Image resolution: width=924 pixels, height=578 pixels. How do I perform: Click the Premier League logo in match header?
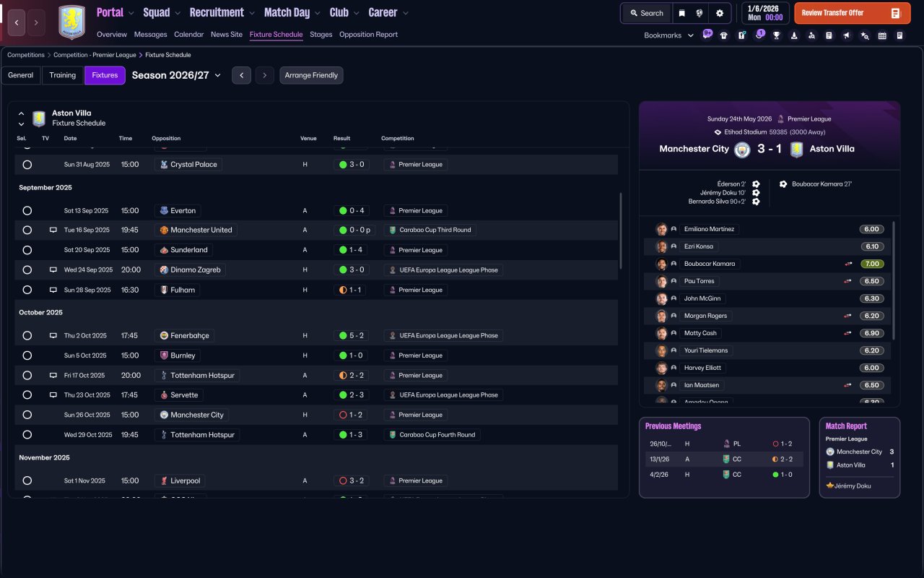click(x=780, y=118)
